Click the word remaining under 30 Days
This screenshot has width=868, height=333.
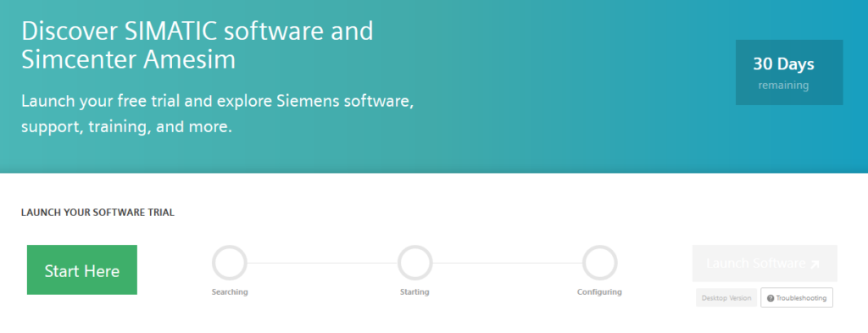783,86
